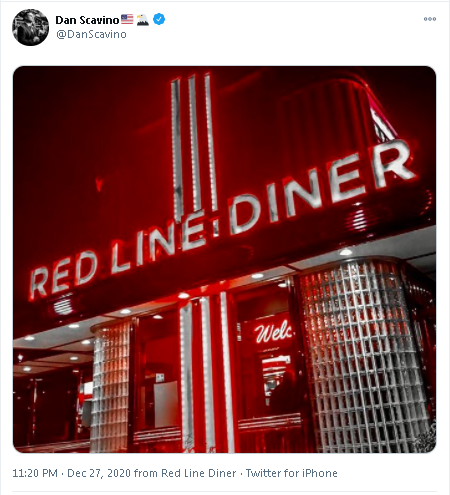Open the Dan Scavino display name link
The width and height of the screenshot is (450, 495).
[87, 20]
